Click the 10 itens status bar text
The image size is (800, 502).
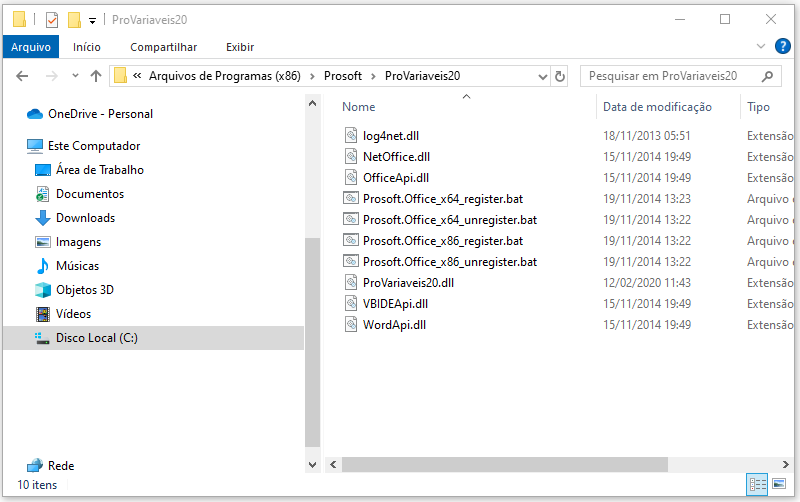(37, 485)
